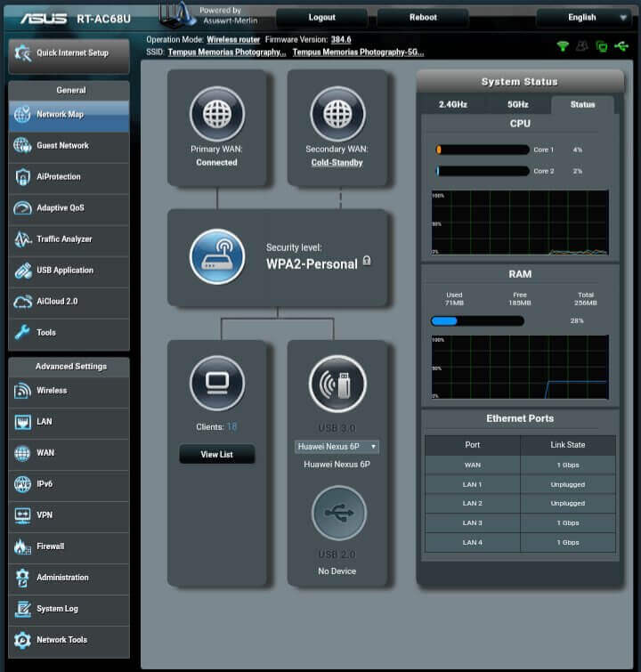641x672 pixels.
Task: Click the LAN 3 port row
Action: click(x=520, y=522)
